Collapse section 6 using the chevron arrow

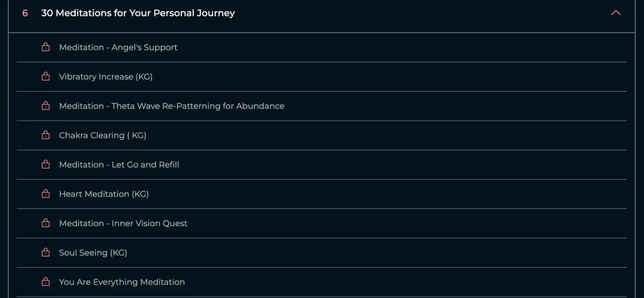pyautogui.click(x=616, y=13)
